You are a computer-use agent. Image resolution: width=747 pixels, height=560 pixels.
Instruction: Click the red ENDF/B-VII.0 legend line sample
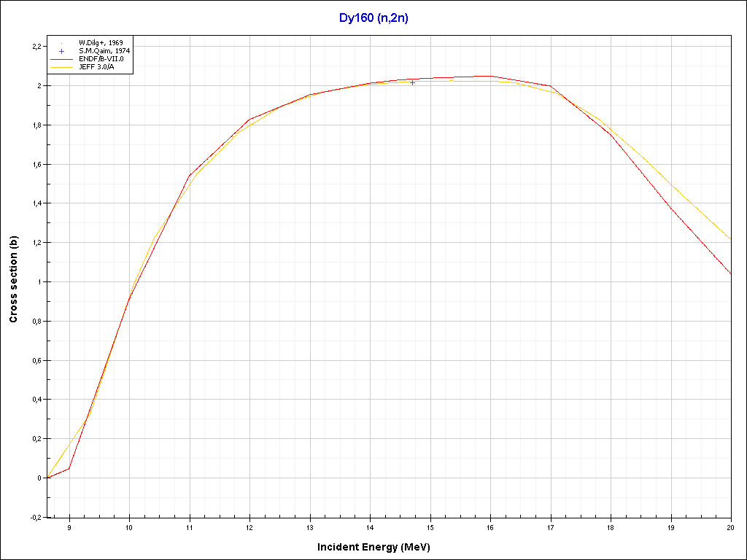[x=62, y=59]
